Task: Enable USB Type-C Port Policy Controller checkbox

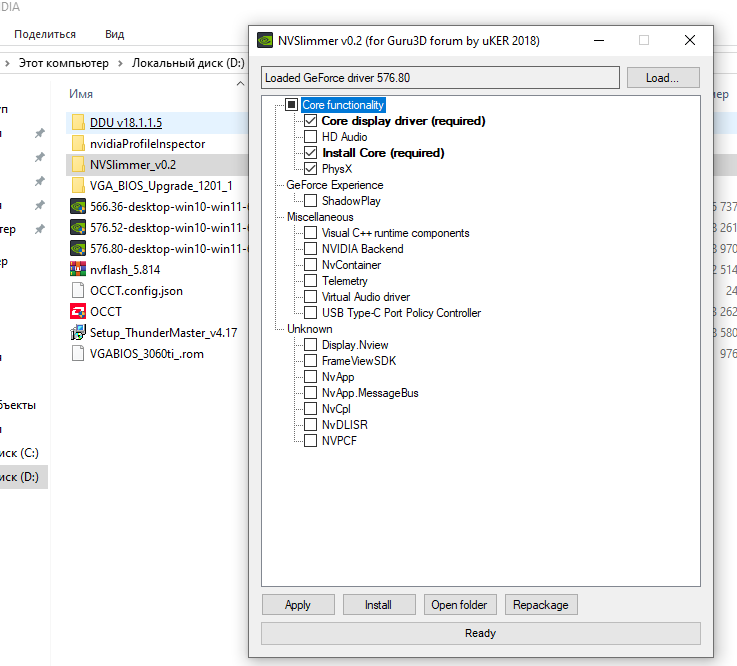Action: coord(310,313)
